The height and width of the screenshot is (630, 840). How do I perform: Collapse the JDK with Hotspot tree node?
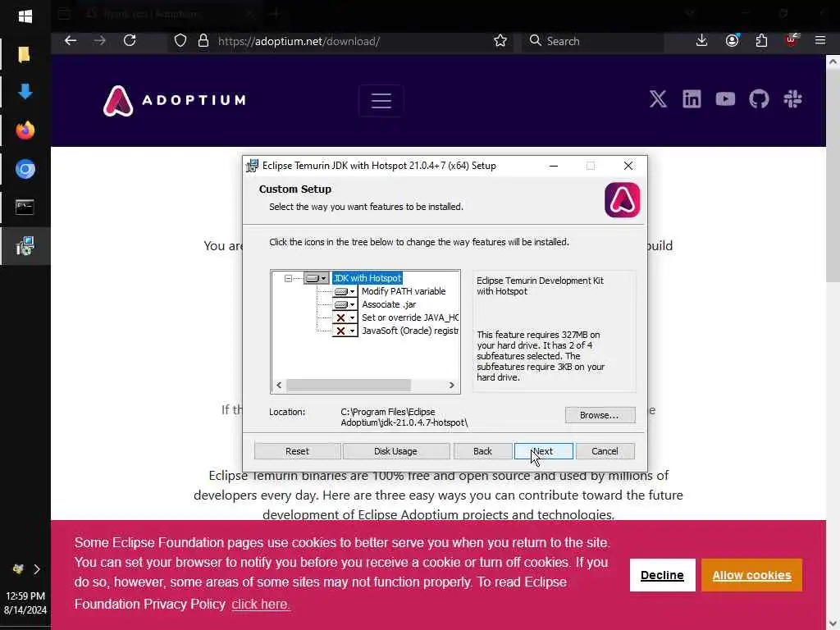(x=288, y=278)
